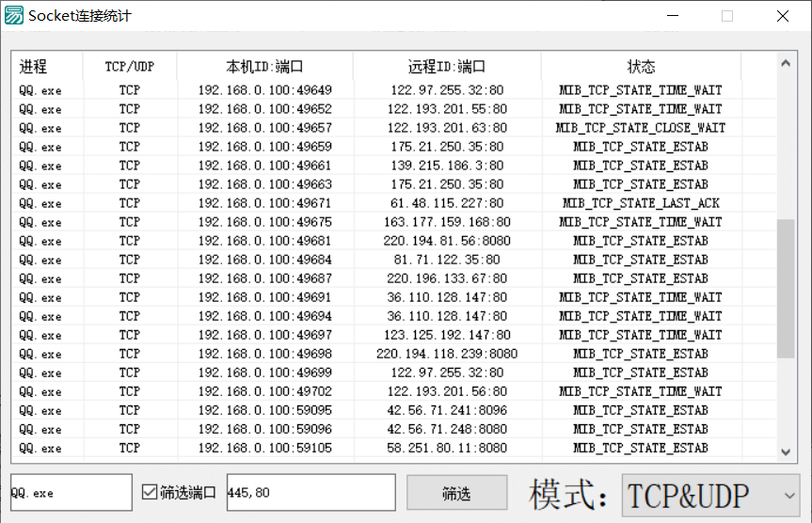The width and height of the screenshot is (812, 523).
Task: Open the 模式 TCP&UDP dropdown
Action: [x=710, y=495]
